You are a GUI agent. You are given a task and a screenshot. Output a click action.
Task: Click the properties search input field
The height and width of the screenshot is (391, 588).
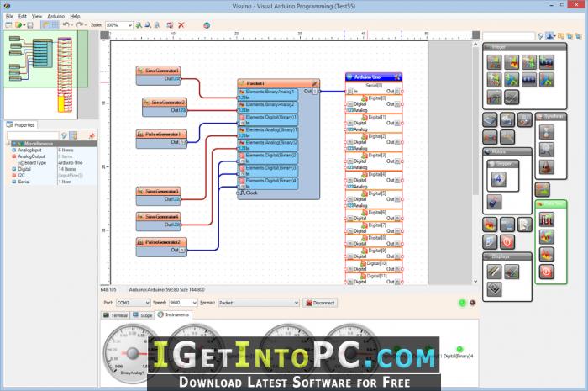(x=33, y=135)
